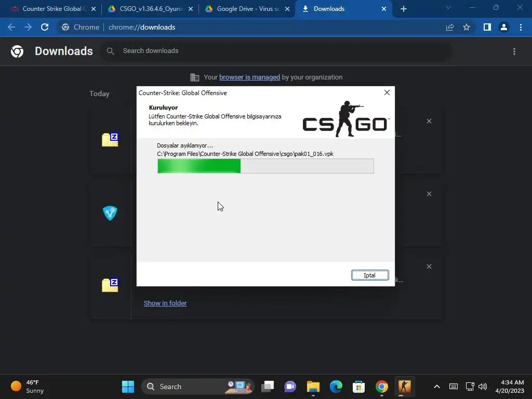Open the volume control tray icon
532x399 pixels.
click(483, 387)
